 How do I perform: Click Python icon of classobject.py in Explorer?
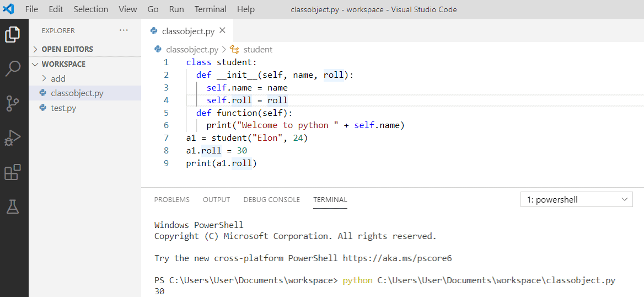42,93
